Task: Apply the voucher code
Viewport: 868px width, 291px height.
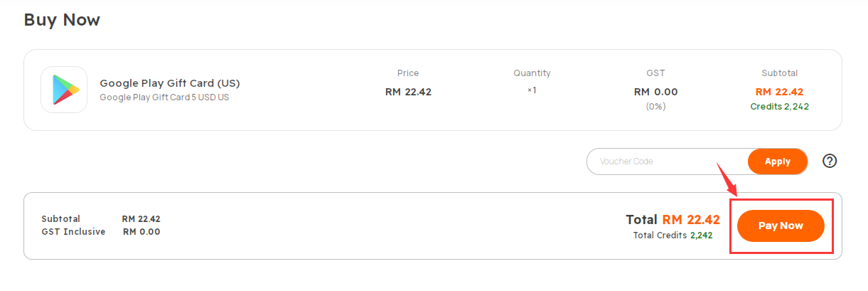Action: click(x=778, y=162)
